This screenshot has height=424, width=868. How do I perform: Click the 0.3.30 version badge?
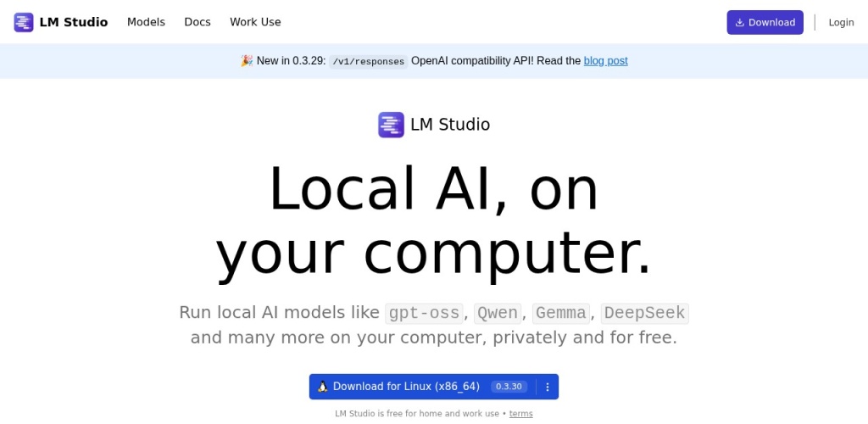tap(509, 387)
